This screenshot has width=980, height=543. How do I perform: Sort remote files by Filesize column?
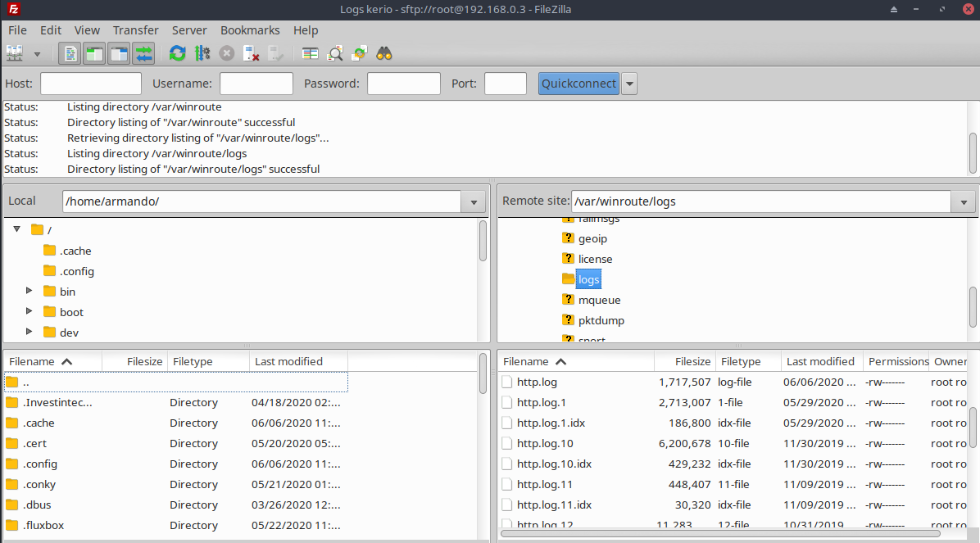point(685,362)
